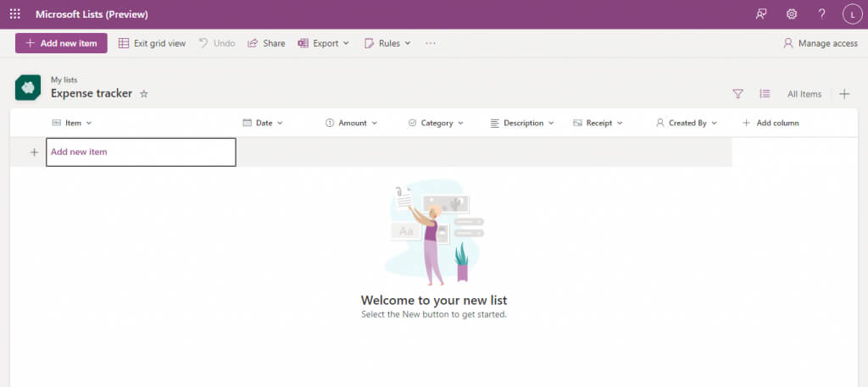
Task: Open the help question mark icon
Action: (x=822, y=14)
